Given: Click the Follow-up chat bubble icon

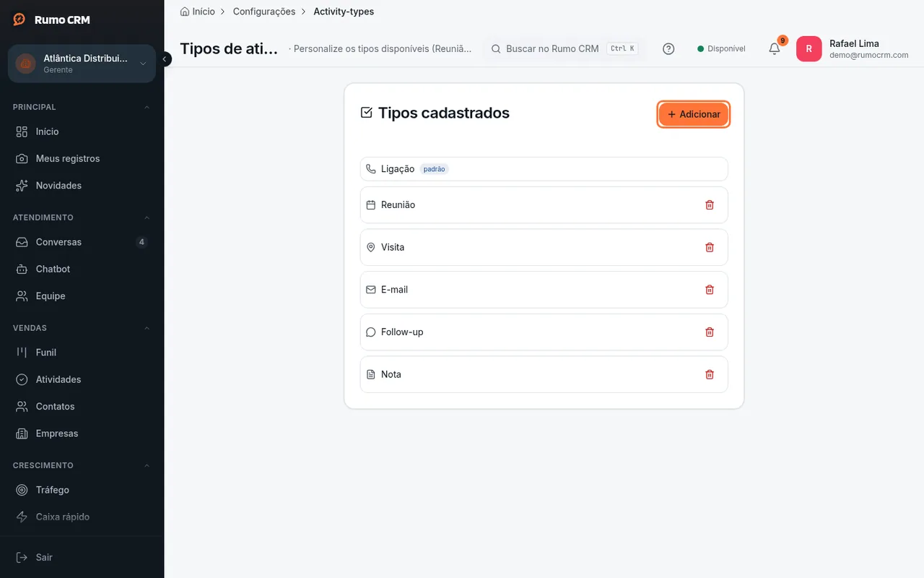Looking at the screenshot, I should coord(371,332).
